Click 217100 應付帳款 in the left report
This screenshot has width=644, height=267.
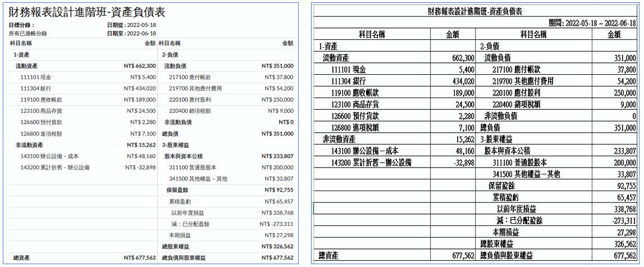tap(190, 77)
